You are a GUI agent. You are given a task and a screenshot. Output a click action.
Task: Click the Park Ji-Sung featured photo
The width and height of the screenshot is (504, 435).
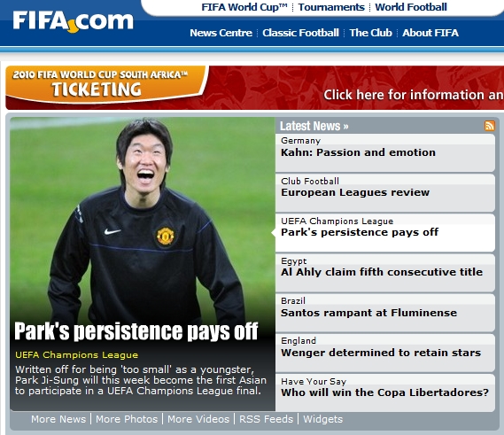point(143,219)
